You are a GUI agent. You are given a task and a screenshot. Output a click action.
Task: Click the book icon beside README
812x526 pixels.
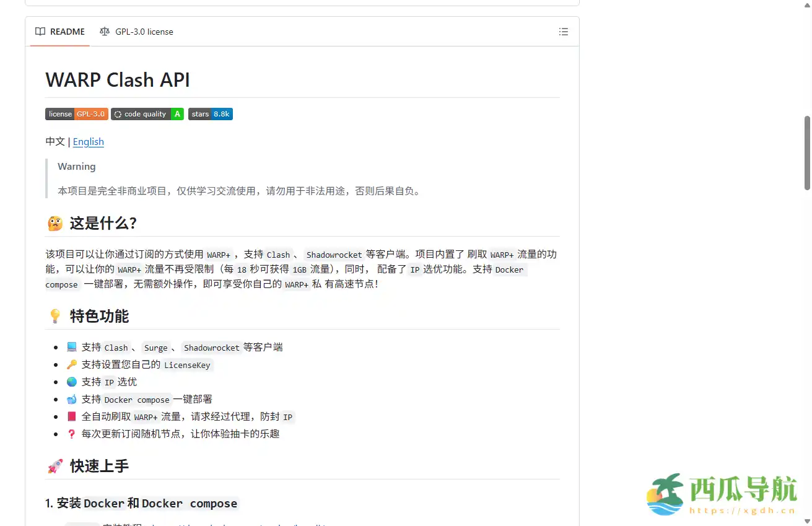click(40, 31)
